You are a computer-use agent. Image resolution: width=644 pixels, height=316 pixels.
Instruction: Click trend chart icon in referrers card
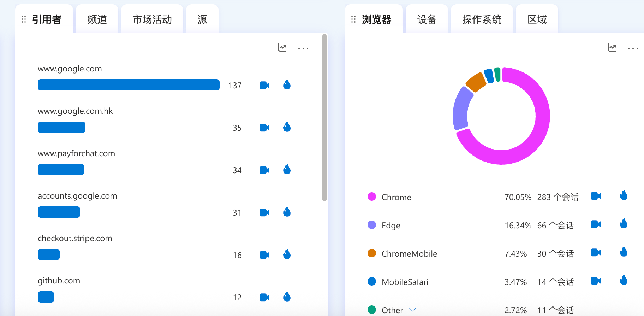pyautogui.click(x=282, y=47)
